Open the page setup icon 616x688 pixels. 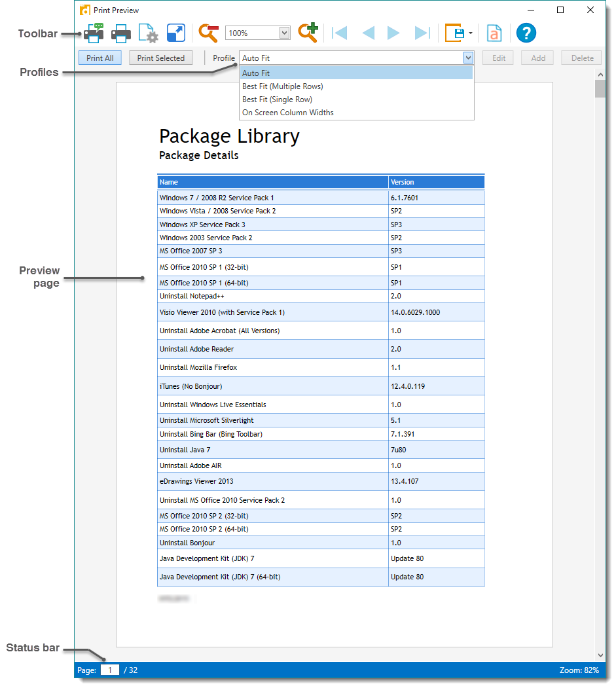[x=149, y=33]
